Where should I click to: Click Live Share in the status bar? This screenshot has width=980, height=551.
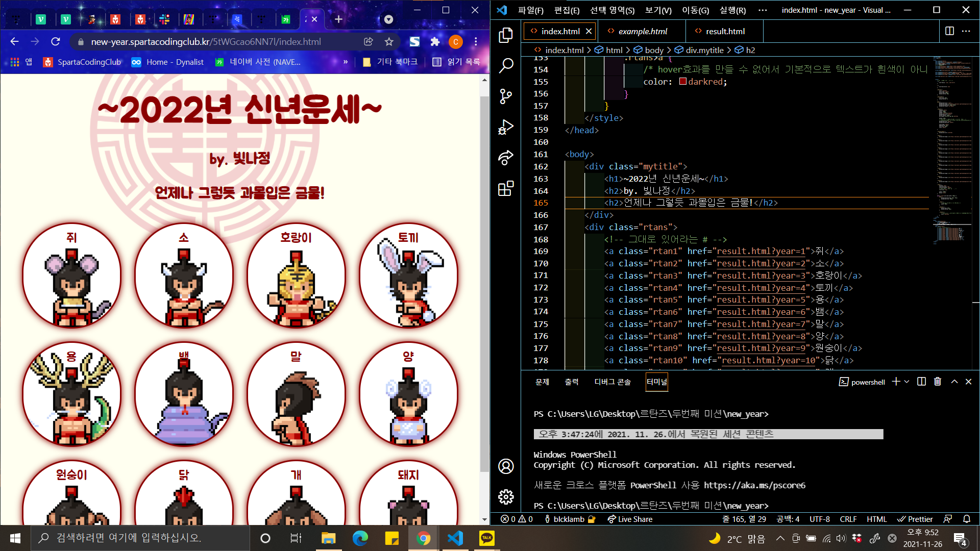point(630,519)
